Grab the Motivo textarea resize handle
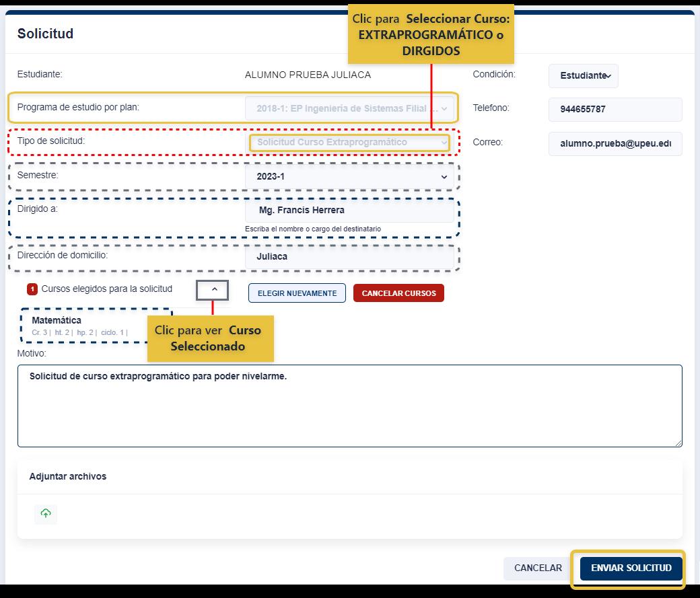The image size is (700, 598). [678, 443]
